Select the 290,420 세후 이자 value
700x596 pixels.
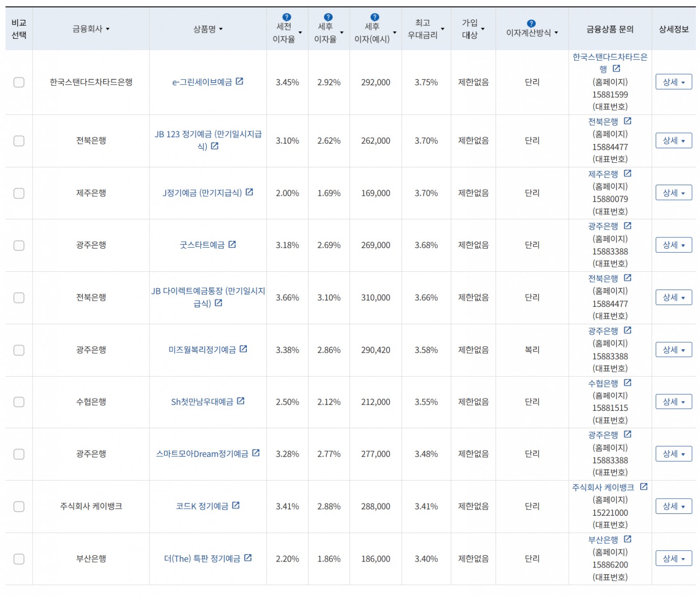coord(376,350)
